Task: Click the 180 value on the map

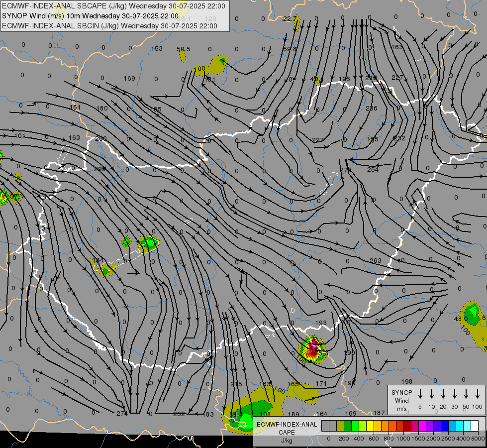Action: (x=102, y=108)
